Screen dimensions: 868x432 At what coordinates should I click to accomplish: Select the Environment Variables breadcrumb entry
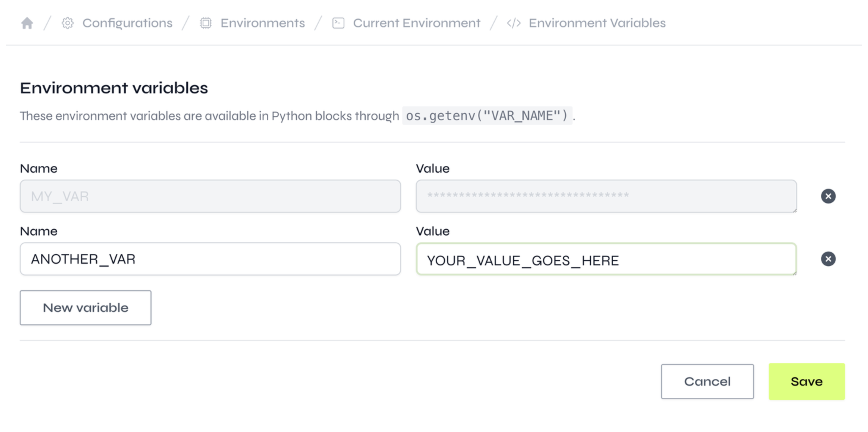pos(597,23)
